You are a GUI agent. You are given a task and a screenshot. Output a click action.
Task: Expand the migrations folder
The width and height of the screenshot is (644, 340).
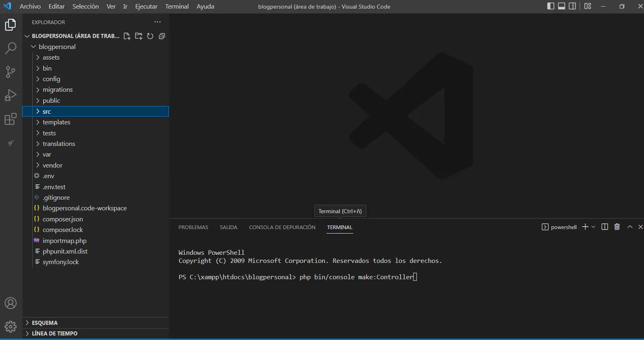38,90
